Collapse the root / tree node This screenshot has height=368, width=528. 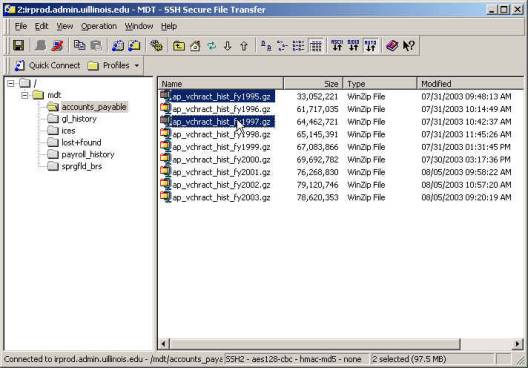(x=11, y=83)
